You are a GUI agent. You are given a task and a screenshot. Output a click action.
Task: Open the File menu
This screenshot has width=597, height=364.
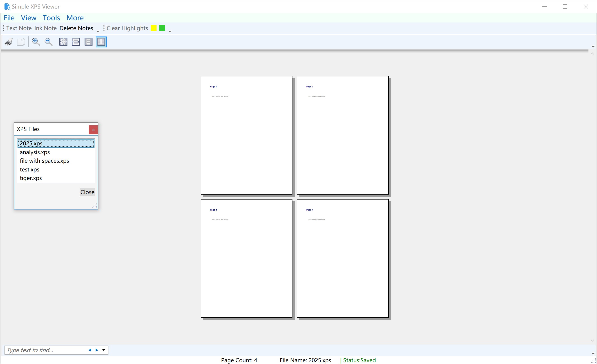pyautogui.click(x=9, y=18)
